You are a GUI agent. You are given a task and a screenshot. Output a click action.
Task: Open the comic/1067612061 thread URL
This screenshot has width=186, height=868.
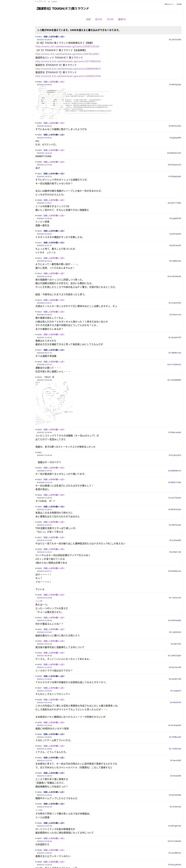[67, 54]
